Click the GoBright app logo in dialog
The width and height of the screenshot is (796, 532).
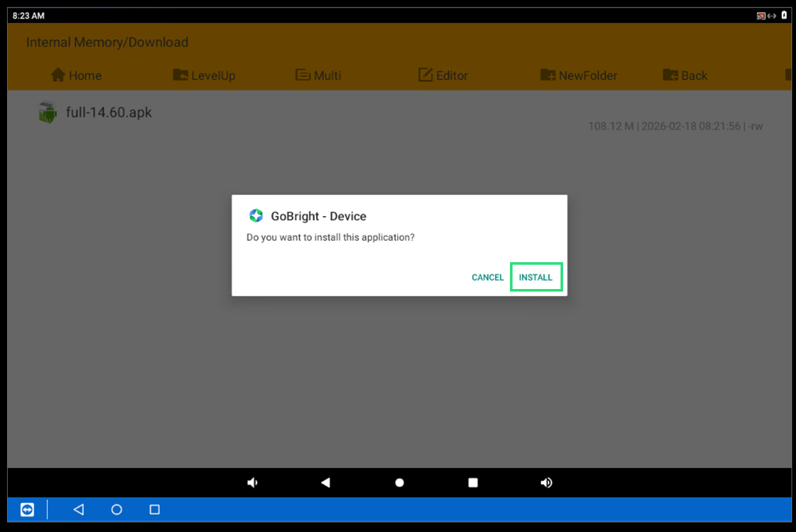click(x=256, y=216)
